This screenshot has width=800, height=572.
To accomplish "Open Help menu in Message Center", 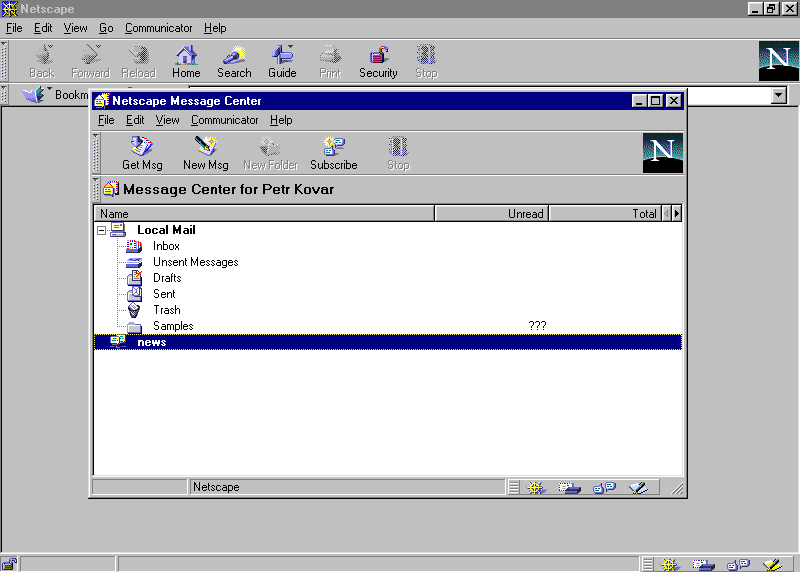I will coord(281,120).
